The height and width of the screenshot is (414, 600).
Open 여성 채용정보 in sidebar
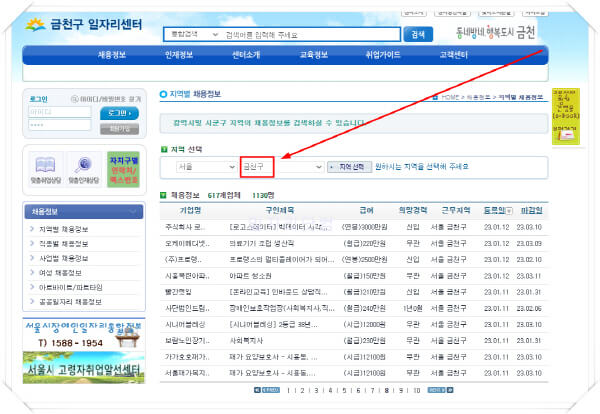tap(60, 273)
